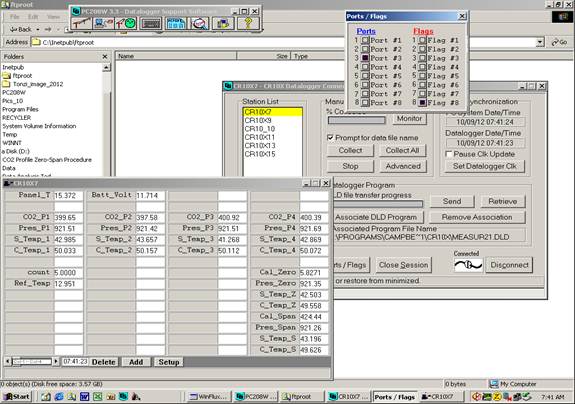Click the red circular icon in the system tray
The image size is (575, 404).
coord(476,396)
